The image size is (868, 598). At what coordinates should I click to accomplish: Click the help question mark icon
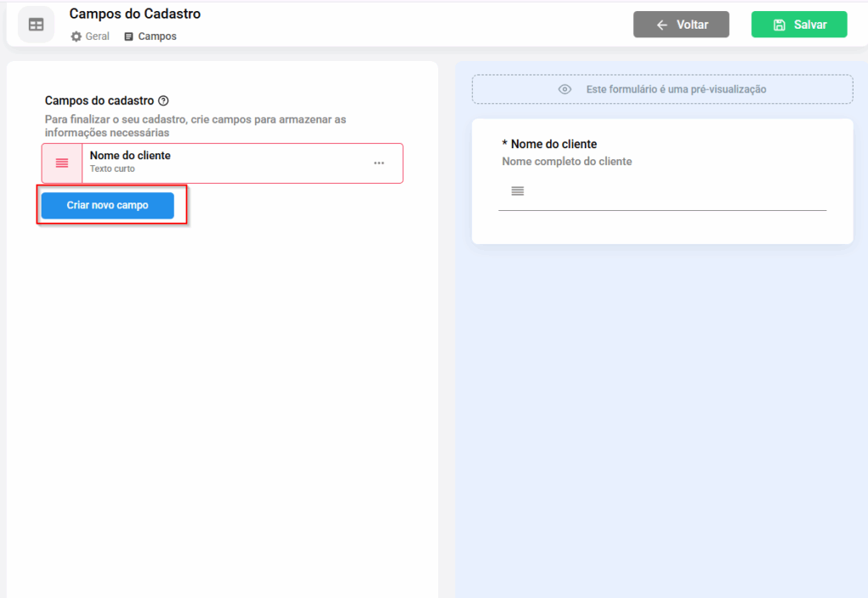164,101
